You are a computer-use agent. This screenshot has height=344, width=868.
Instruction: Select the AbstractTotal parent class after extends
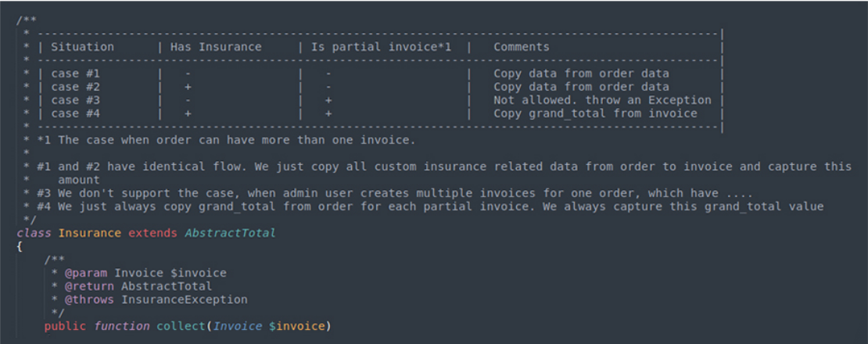pyautogui.click(x=230, y=233)
